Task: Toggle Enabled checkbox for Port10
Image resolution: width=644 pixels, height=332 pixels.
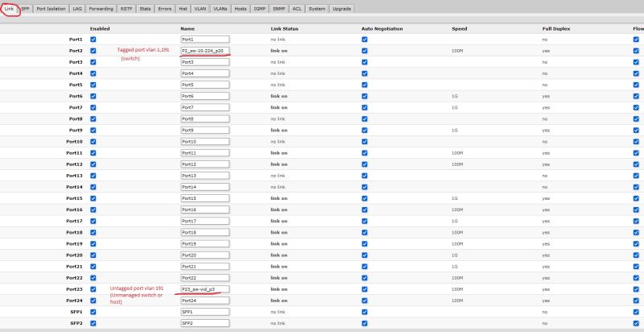Action: coord(93,141)
